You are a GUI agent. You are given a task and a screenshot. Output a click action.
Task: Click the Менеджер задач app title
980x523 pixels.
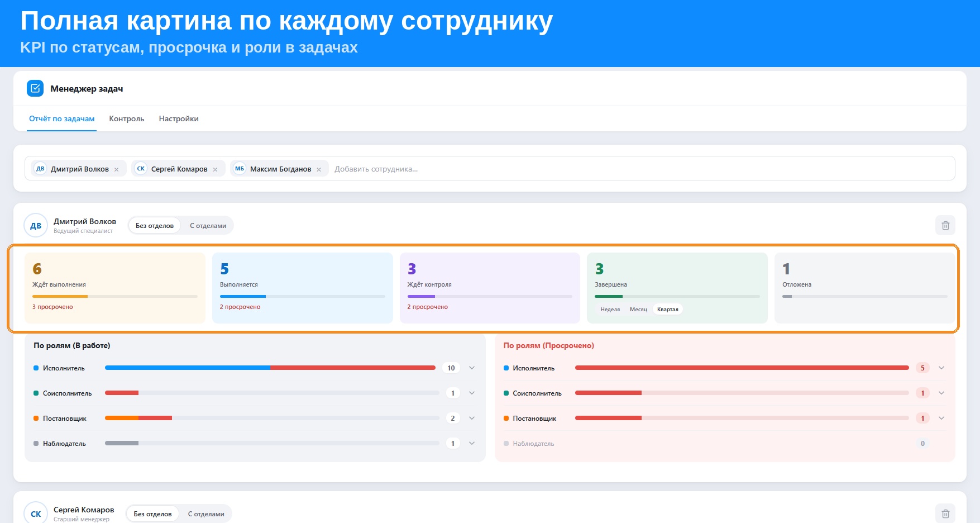(87, 88)
